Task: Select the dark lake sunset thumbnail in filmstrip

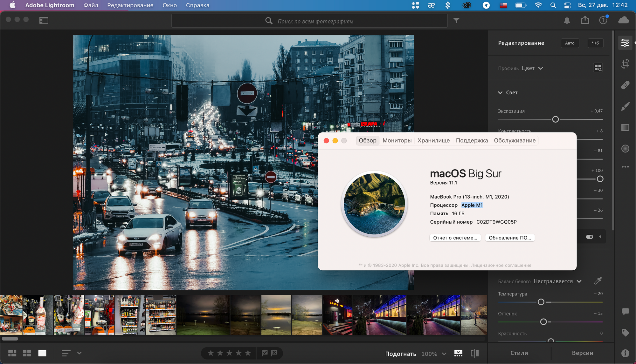Action: coord(204,314)
